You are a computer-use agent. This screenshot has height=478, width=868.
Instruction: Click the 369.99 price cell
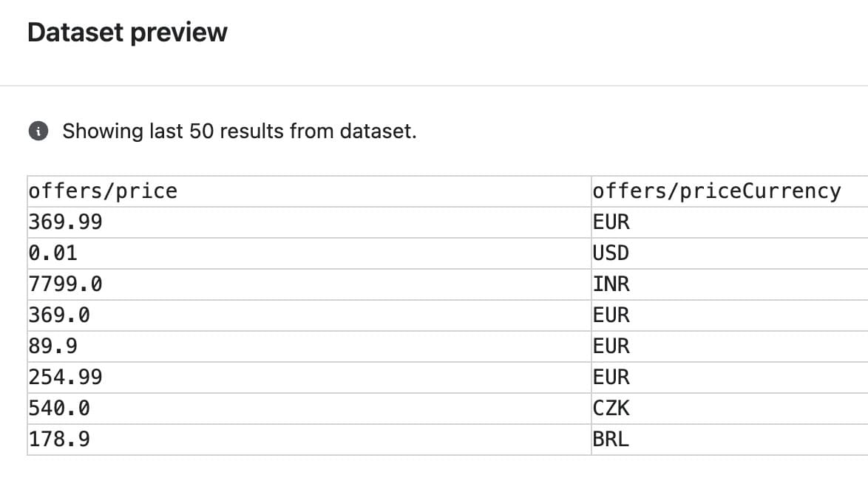(x=309, y=222)
